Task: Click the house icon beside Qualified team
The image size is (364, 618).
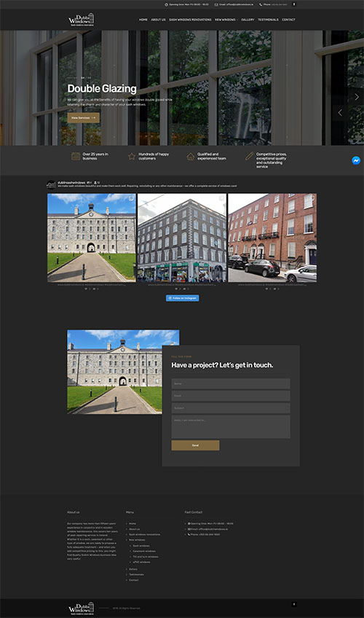Action: 191,157
